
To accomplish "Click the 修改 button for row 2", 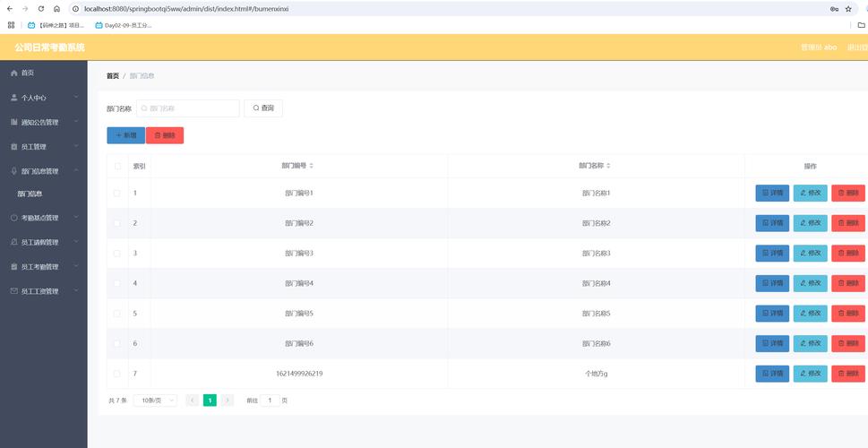I will pos(810,223).
